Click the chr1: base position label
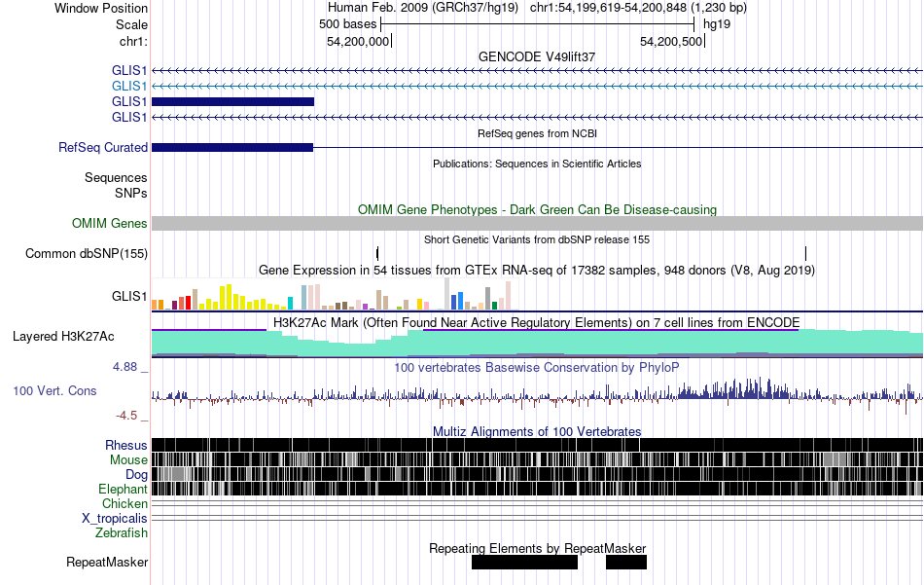Screen dimensions: 924x585 (x=133, y=41)
